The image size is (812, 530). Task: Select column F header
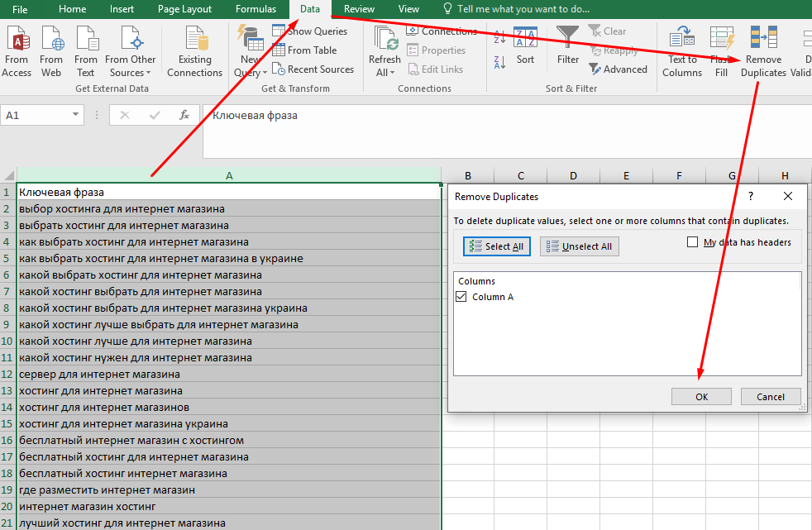[x=679, y=175]
